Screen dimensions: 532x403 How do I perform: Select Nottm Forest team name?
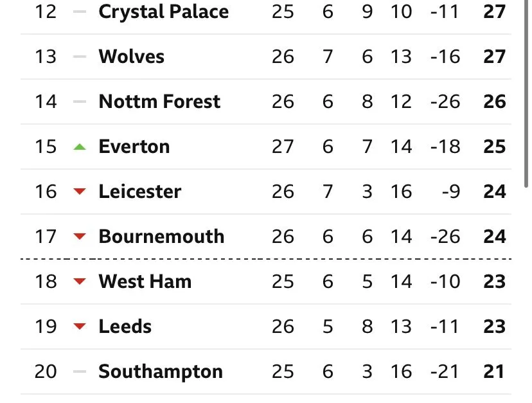pos(159,102)
